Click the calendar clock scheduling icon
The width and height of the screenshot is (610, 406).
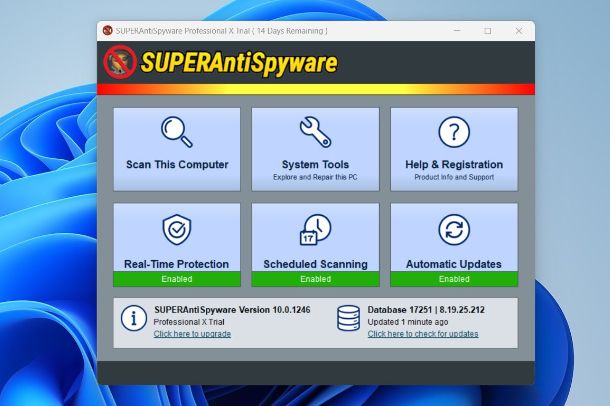point(316,229)
